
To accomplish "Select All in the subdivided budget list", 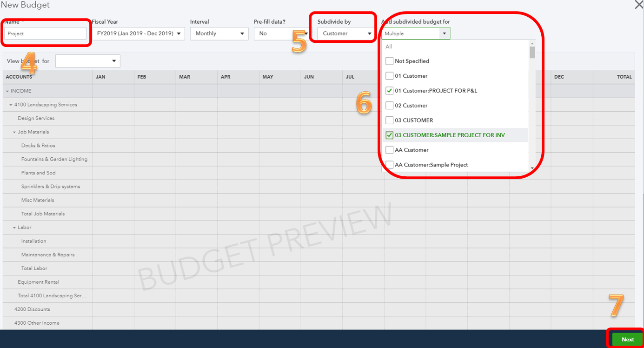I will 389,47.
